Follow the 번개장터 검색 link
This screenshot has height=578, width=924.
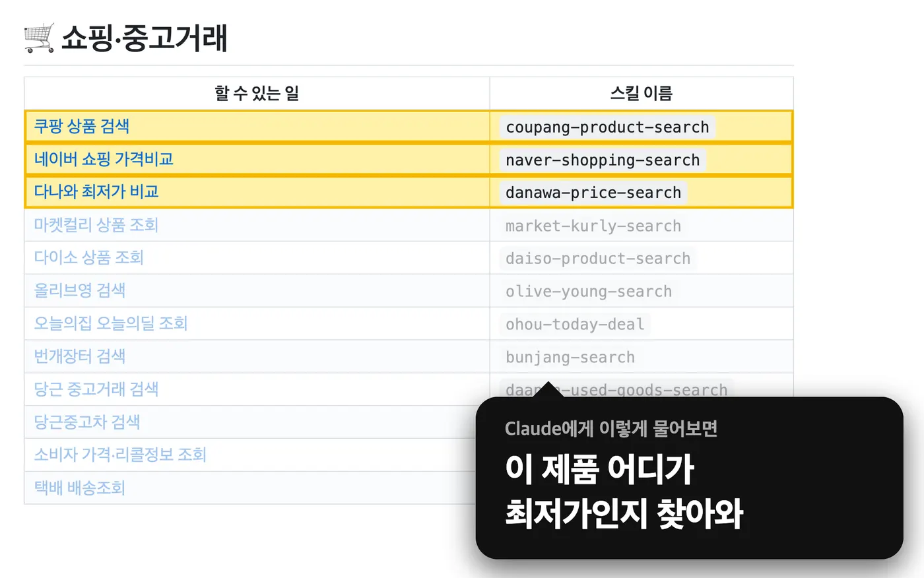(80, 356)
